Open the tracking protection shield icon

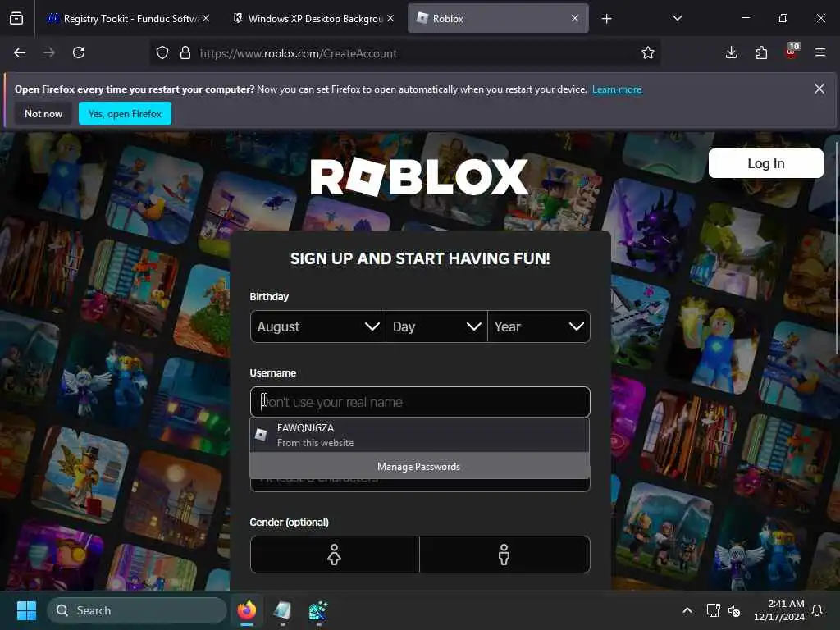162,53
